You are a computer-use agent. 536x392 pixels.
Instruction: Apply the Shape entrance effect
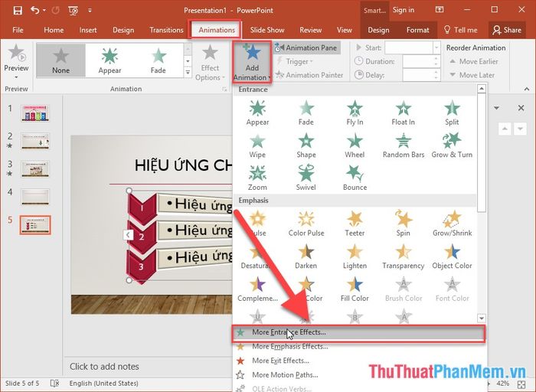306,145
